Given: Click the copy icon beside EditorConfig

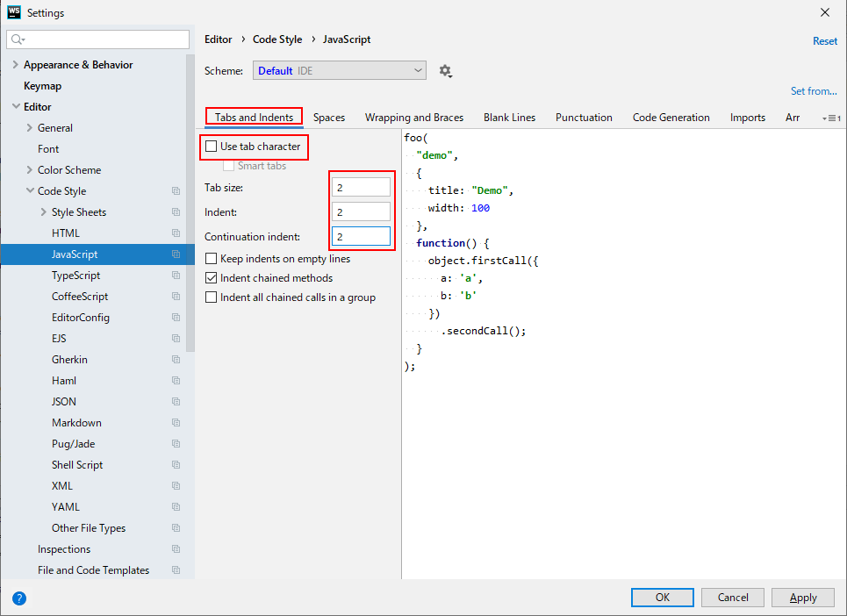Looking at the screenshot, I should click(176, 318).
